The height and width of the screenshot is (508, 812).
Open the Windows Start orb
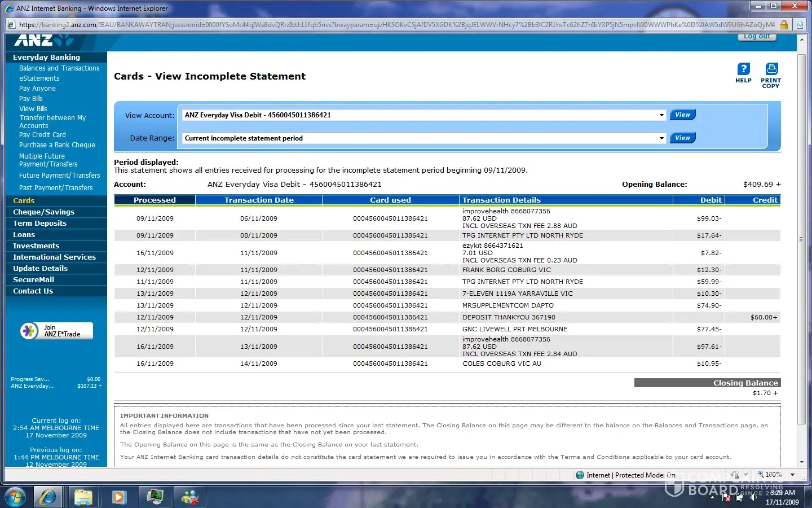coord(15,497)
